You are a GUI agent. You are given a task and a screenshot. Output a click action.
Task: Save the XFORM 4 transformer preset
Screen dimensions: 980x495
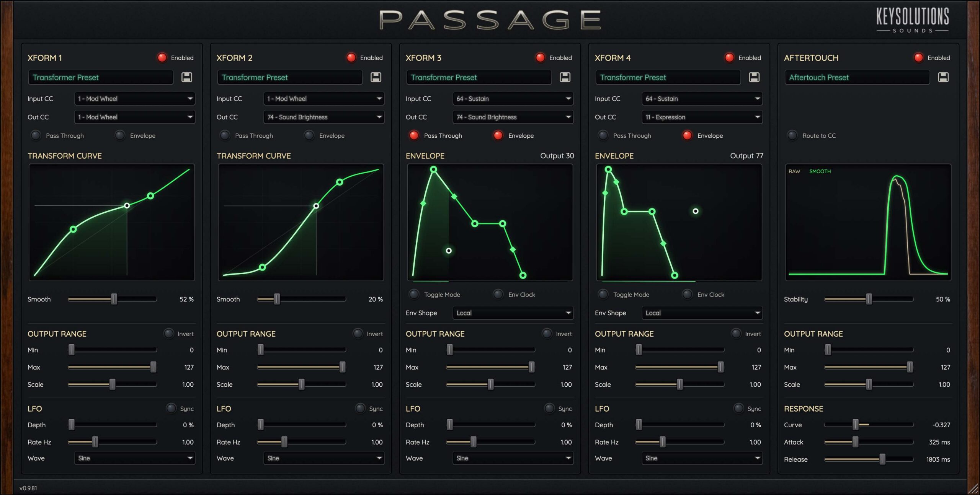coord(754,77)
